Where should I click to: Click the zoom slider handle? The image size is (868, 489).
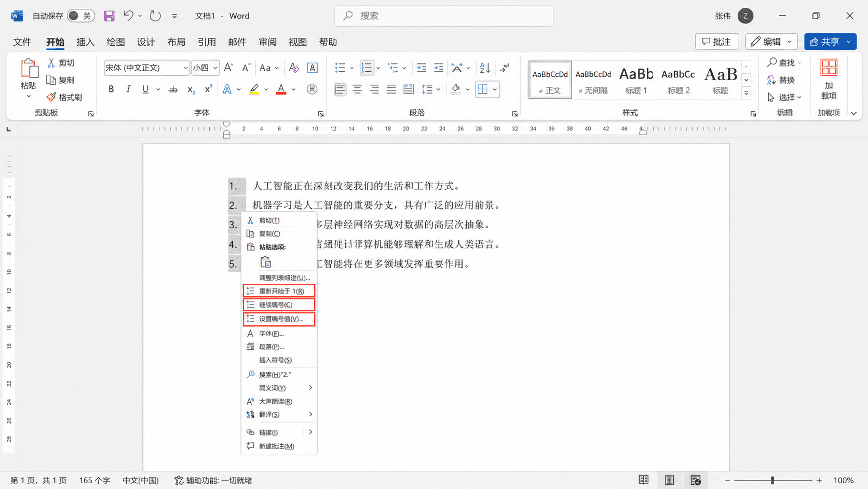(x=772, y=480)
